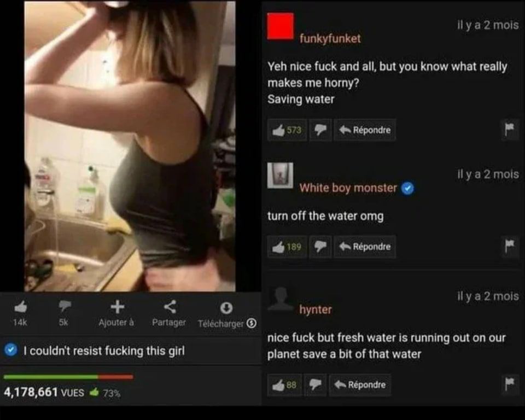Flag funkyfunket's comment
This screenshot has width=525, height=420.
point(510,129)
